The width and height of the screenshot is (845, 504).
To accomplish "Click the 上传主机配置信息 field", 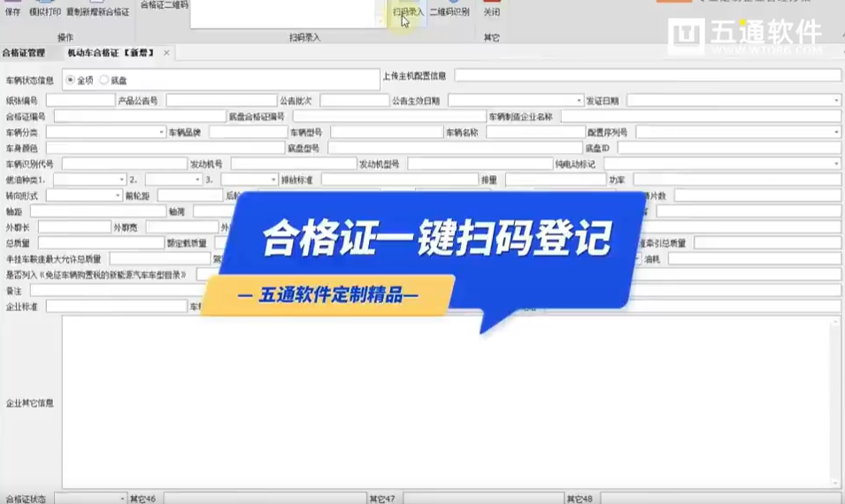I will coord(647,75).
